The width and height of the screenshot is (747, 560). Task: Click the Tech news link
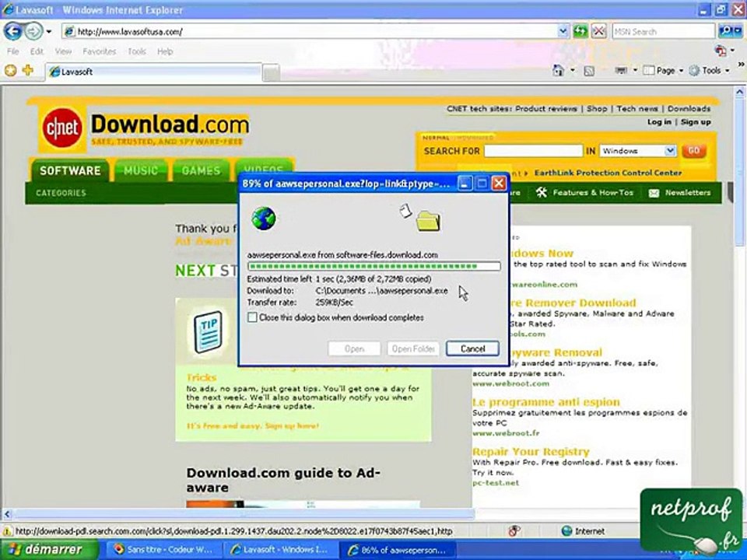point(637,109)
